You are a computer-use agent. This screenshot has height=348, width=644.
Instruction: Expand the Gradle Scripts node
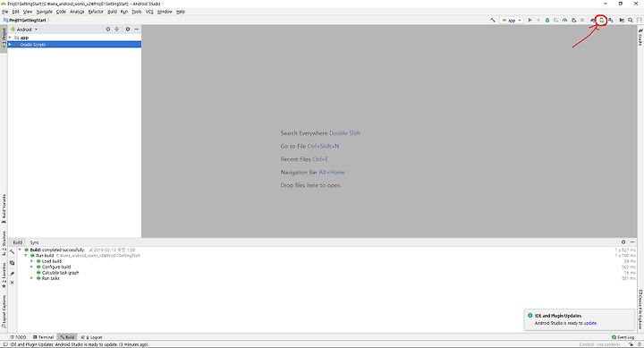tap(10, 45)
